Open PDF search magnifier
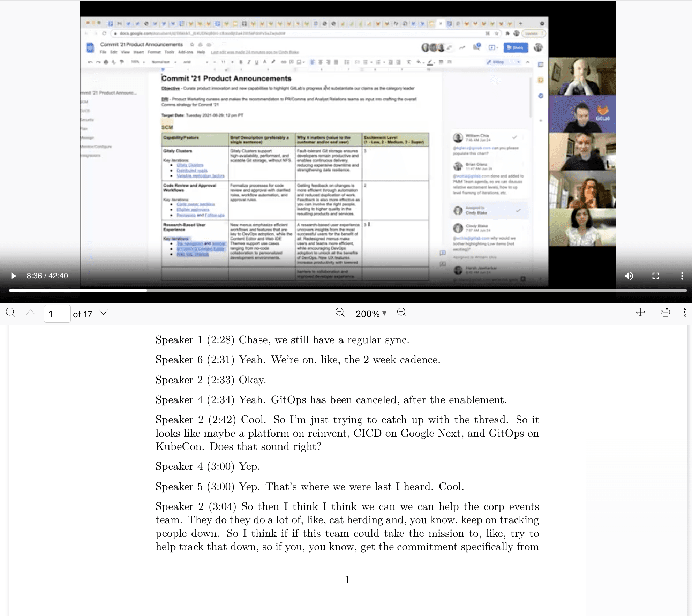The width and height of the screenshot is (692, 616). [10, 312]
